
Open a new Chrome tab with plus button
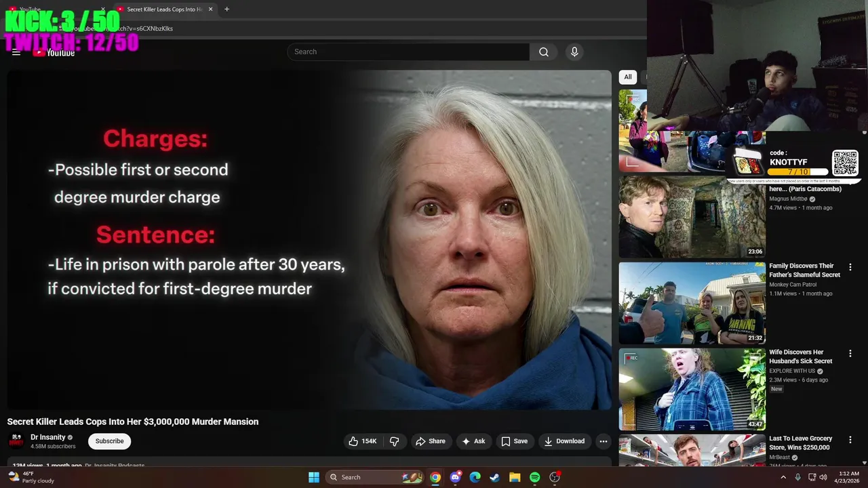226,9
